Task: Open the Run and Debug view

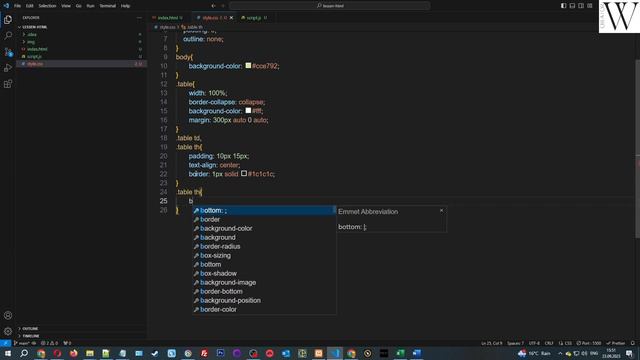Action: coord(8,68)
